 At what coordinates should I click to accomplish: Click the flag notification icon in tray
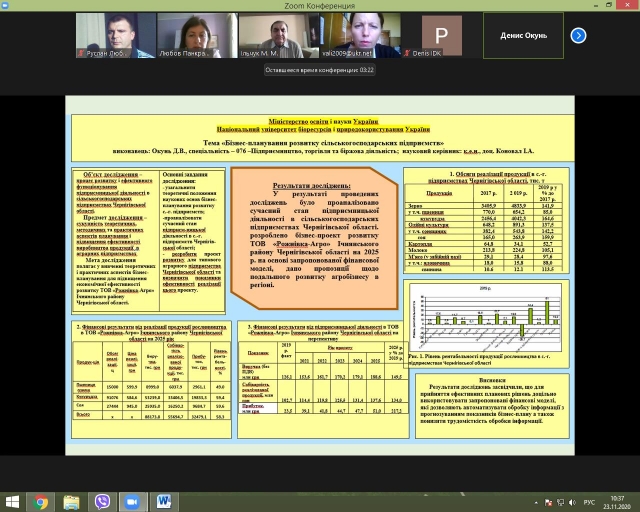point(549,502)
